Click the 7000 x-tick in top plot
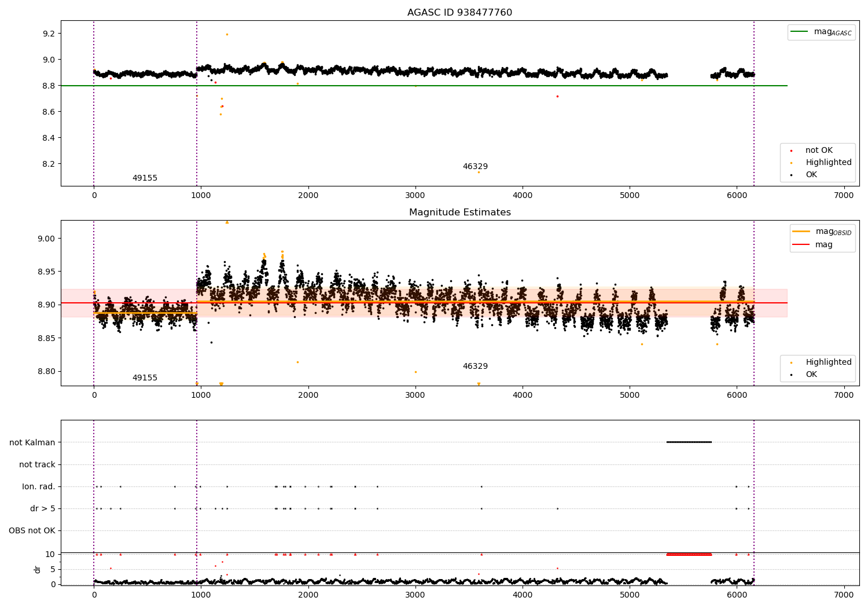The image size is (868, 608). 844,196
